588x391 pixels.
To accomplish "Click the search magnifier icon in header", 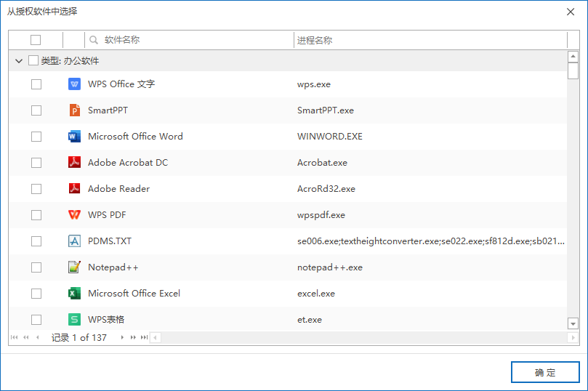I will point(94,40).
